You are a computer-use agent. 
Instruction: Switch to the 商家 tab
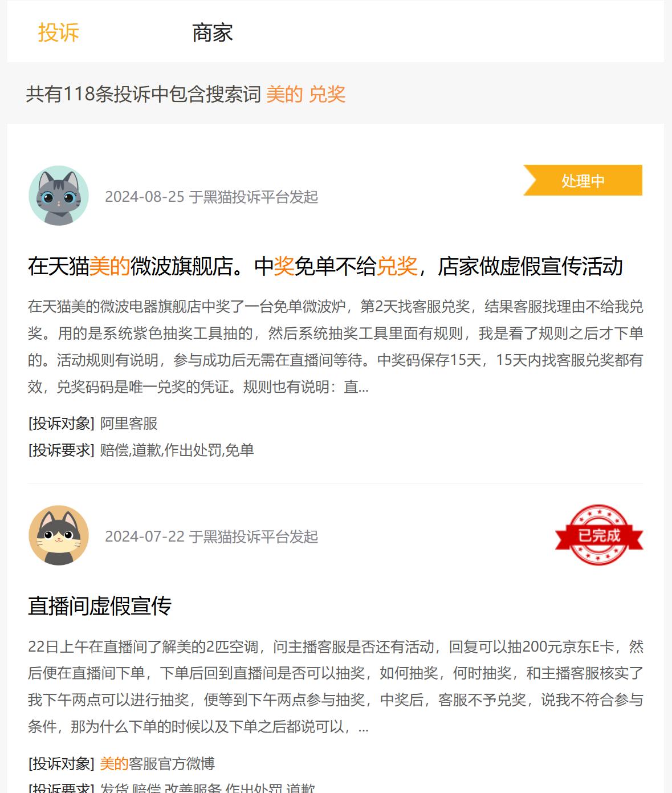(212, 32)
